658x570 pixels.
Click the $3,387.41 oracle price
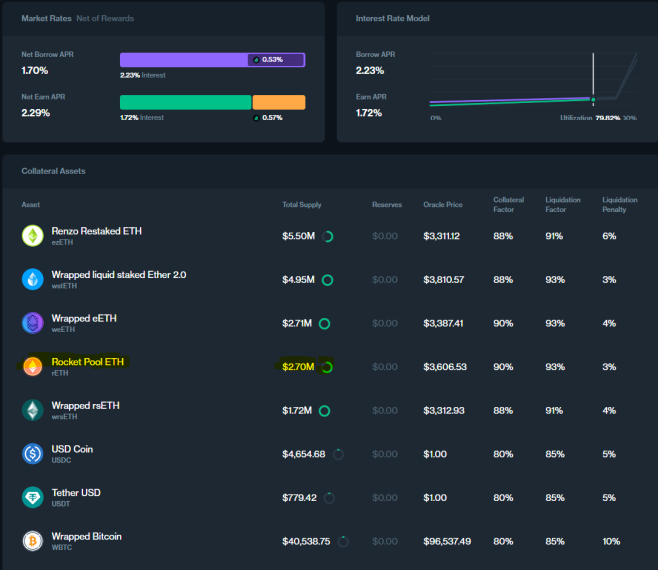(x=443, y=324)
